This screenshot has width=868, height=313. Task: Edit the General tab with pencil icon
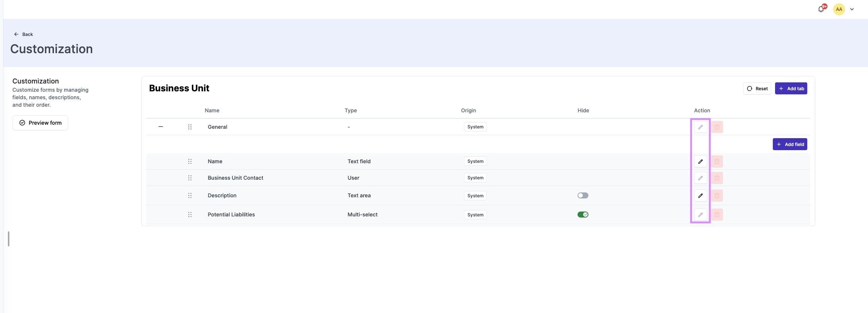coord(700,127)
